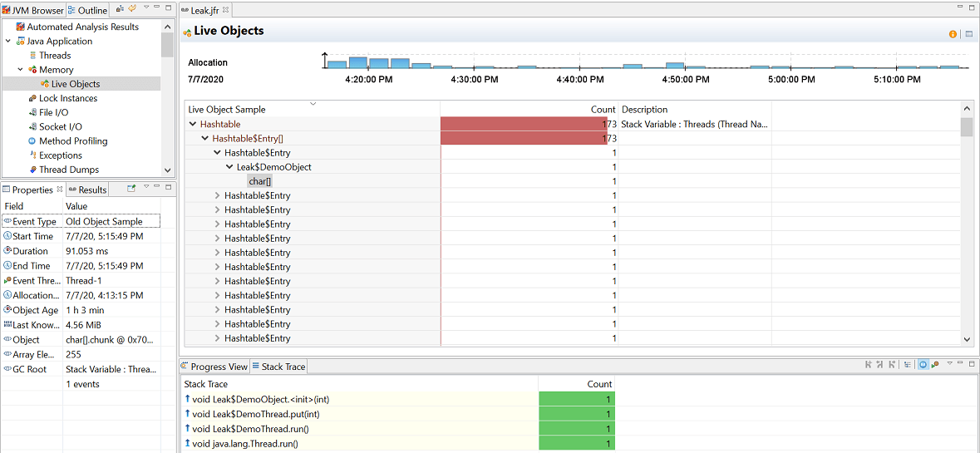The width and height of the screenshot is (980, 453).
Task: Collapse the Memory node in outline tree
Action: [x=20, y=70]
